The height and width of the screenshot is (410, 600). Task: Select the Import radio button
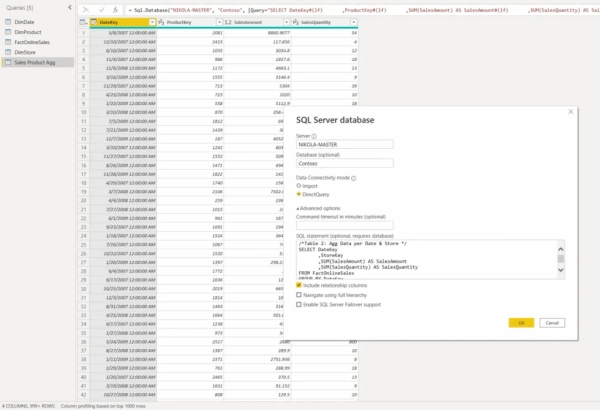click(299, 186)
